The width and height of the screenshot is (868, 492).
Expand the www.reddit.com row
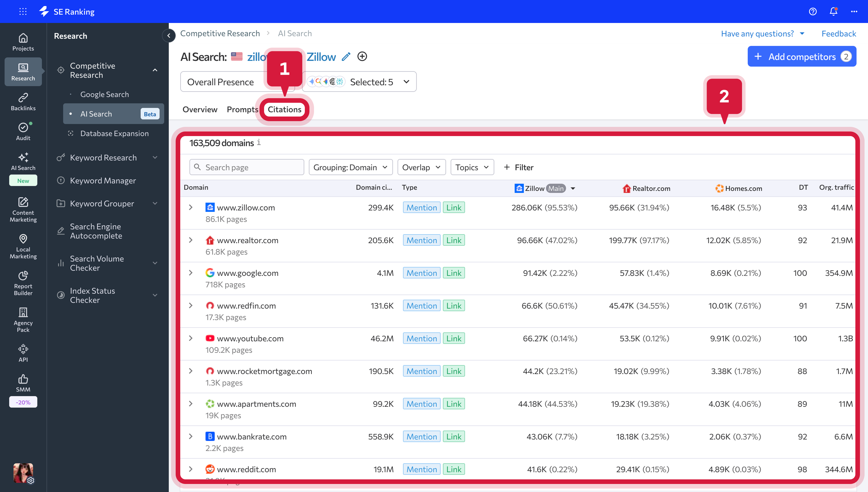click(191, 469)
